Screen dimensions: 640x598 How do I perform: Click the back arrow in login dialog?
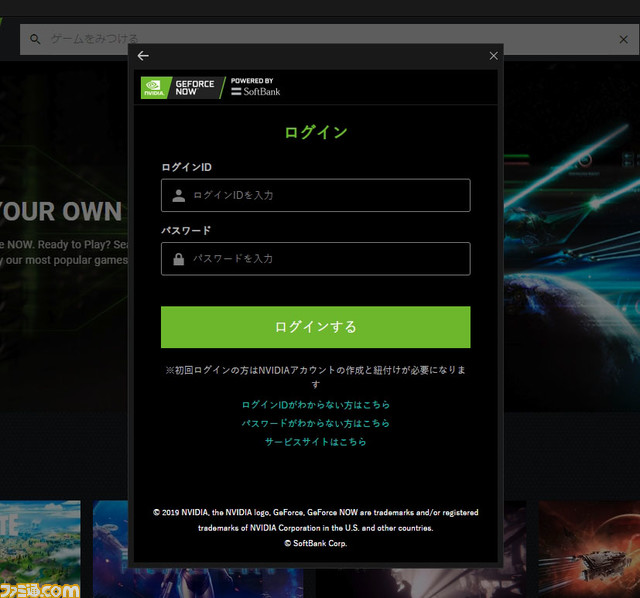pos(143,56)
